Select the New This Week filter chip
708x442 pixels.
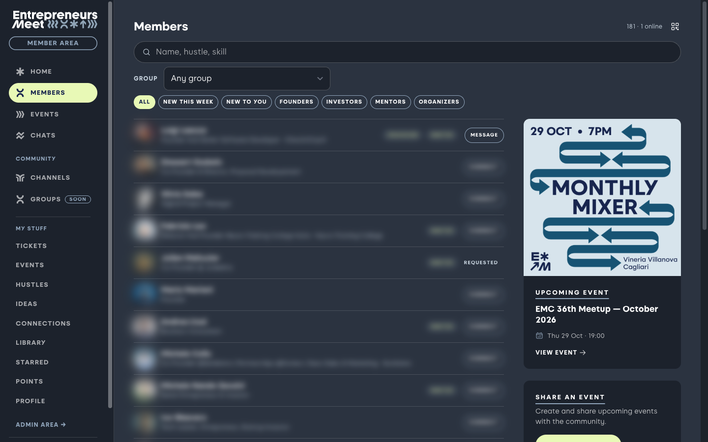[x=188, y=102]
